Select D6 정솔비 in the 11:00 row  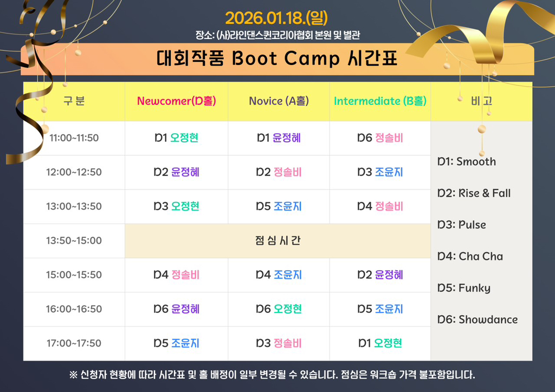click(380, 138)
